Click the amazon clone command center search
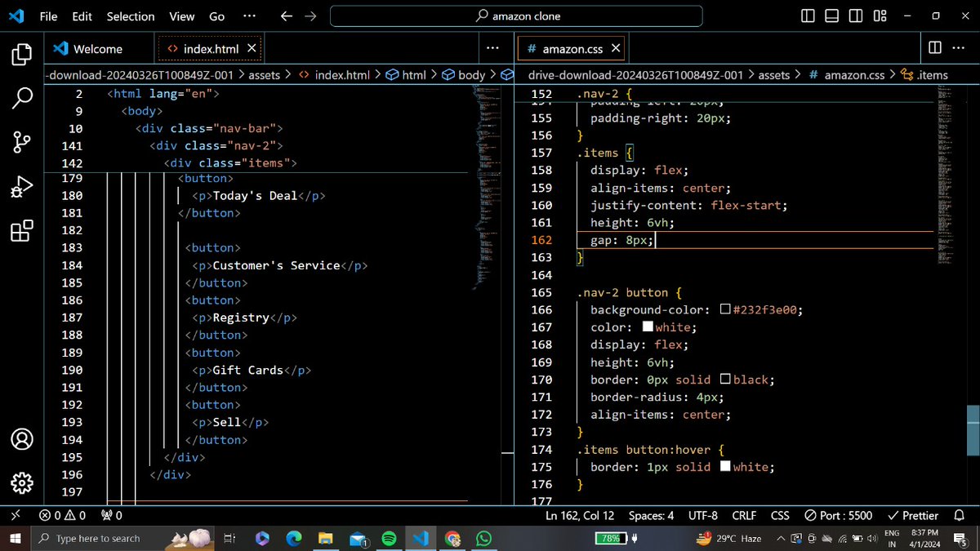Viewport: 980px width, 551px height. (517, 16)
